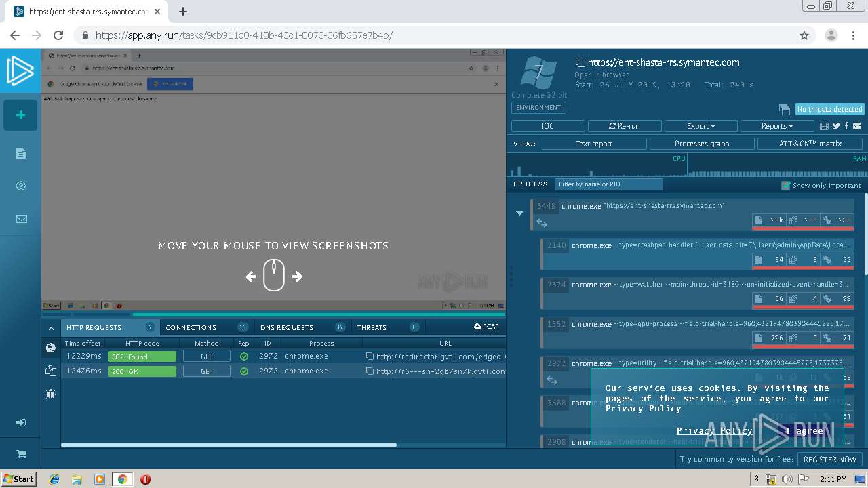The width and height of the screenshot is (868, 488).
Task: Click the reputation check icon for the 302 request
Action: point(244,357)
